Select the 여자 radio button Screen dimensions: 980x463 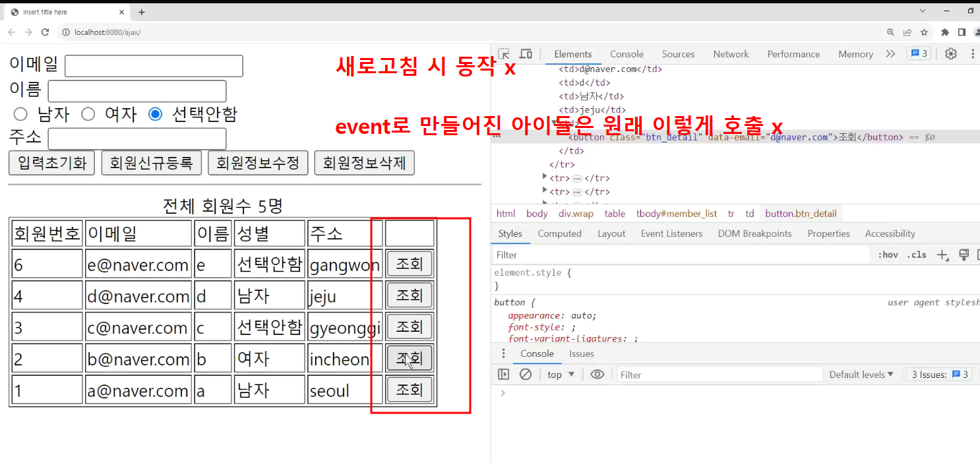click(88, 114)
